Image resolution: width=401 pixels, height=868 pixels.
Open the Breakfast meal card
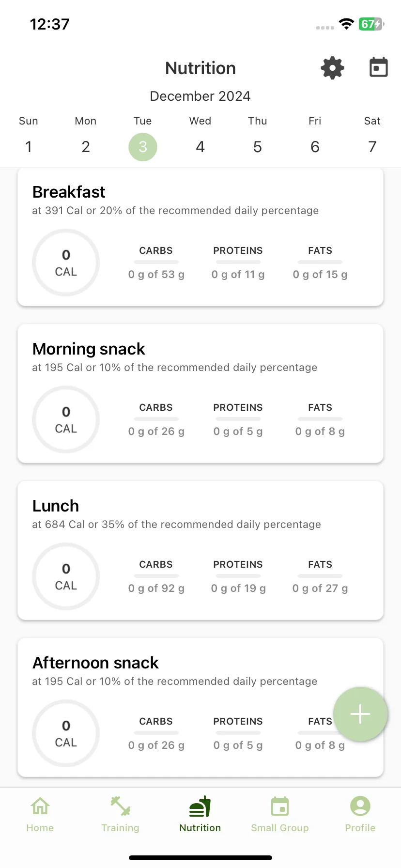(200, 237)
